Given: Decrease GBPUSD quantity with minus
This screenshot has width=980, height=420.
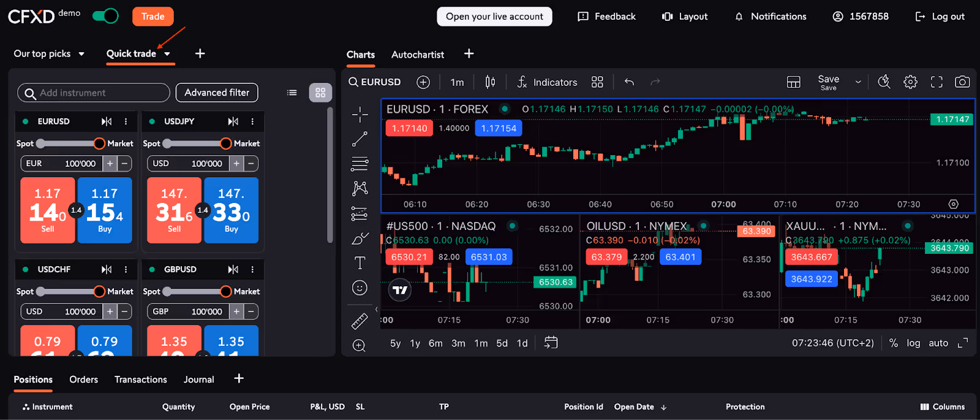Looking at the screenshot, I should point(251,311).
